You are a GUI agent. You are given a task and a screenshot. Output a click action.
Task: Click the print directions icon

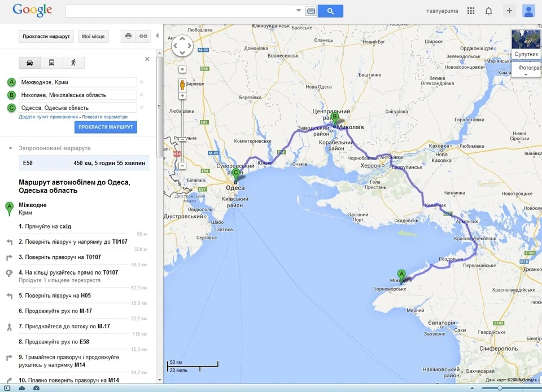[128, 36]
